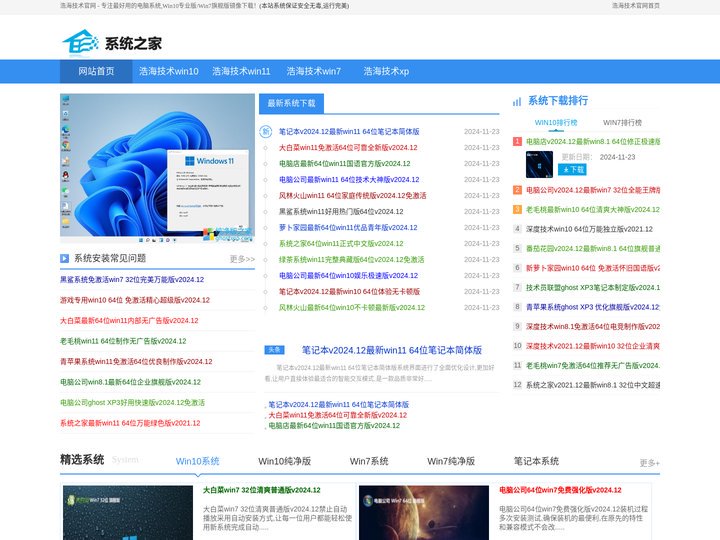Open 大白菜最新64位win11内部无广告版 link

tap(129, 321)
